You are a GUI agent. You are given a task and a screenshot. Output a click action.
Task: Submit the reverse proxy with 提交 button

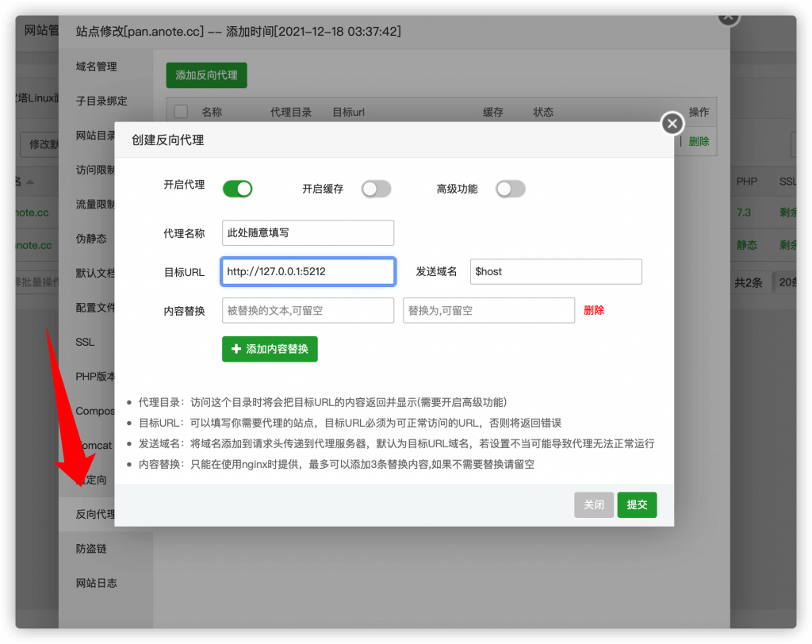click(637, 504)
